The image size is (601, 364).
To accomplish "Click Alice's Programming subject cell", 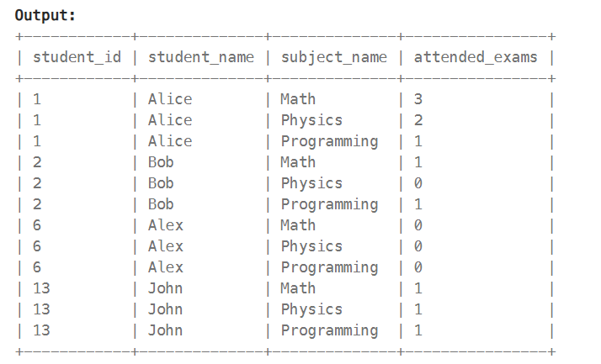I will 329,141.
